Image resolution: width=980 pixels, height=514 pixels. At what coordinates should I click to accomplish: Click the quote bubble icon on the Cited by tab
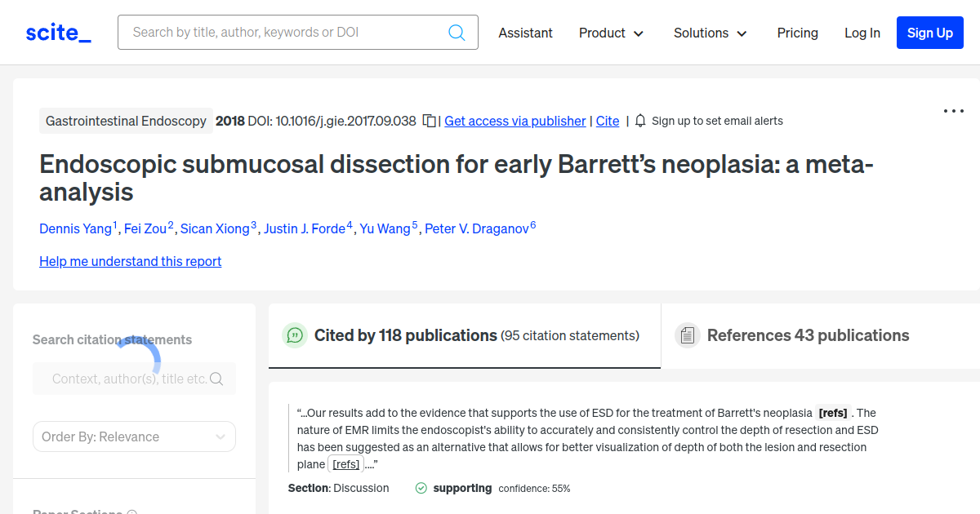(x=295, y=335)
